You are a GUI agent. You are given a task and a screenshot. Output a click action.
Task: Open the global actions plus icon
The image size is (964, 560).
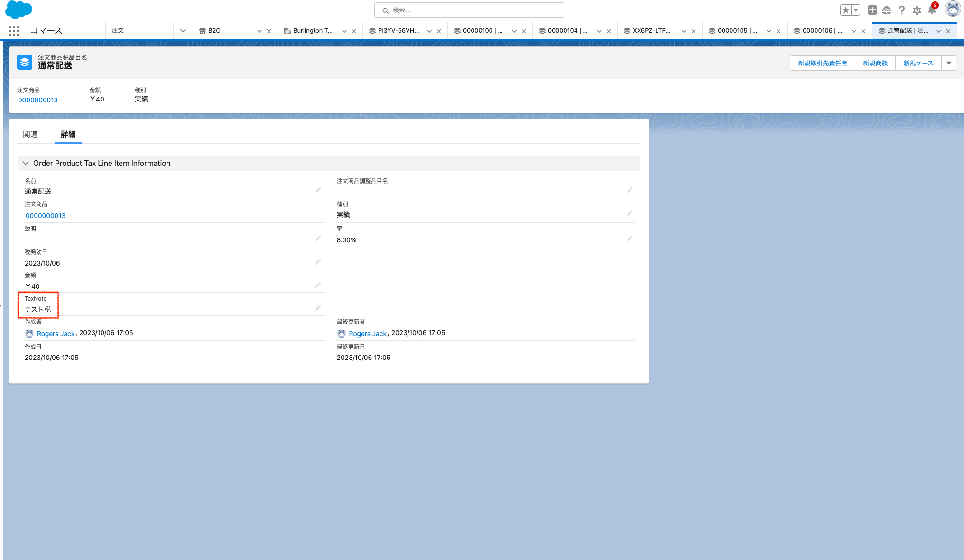click(x=872, y=10)
